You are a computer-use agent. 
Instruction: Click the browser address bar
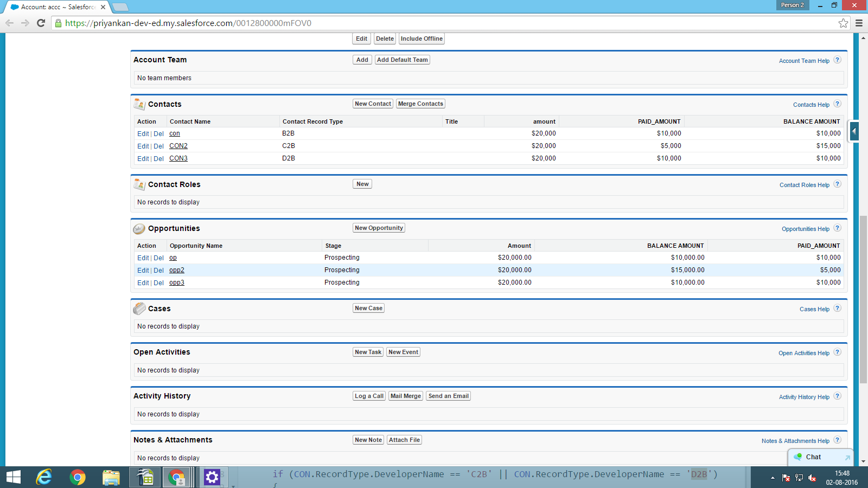434,23
